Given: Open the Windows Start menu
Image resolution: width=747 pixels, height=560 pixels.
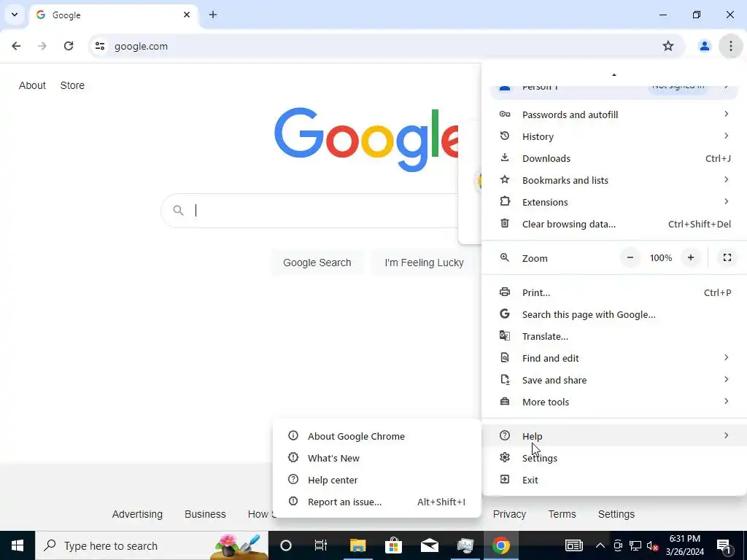Looking at the screenshot, I should (18, 545).
